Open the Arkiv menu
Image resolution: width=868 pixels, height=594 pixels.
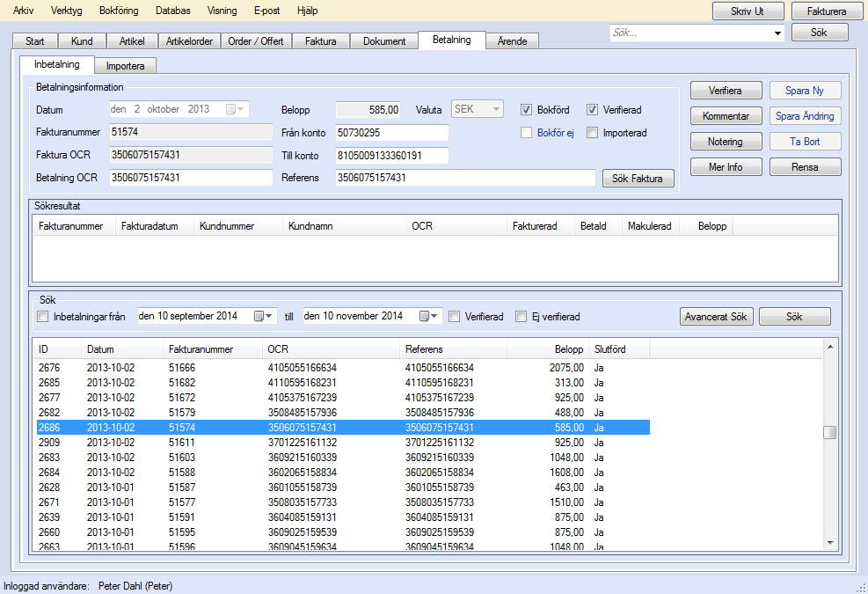(23, 11)
